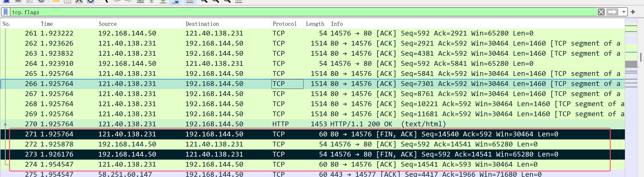Click the go to specified packet icon
The width and height of the screenshot is (644, 177).
(140, 1)
